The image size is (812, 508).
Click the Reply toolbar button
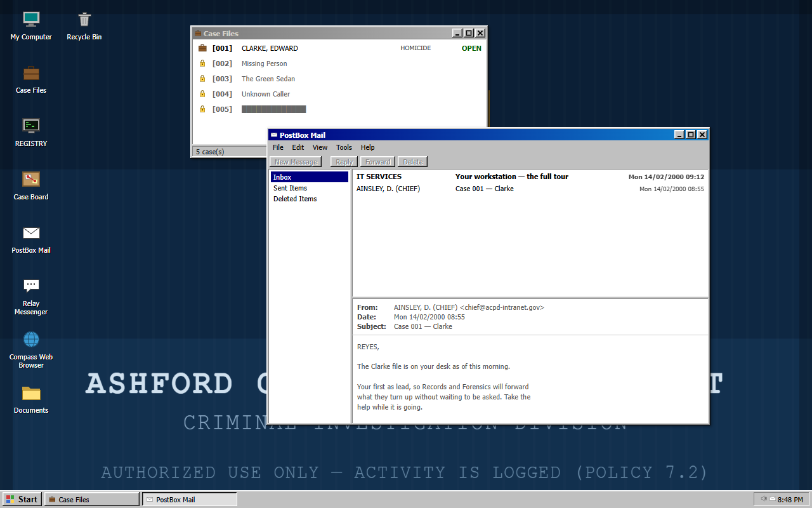point(344,162)
